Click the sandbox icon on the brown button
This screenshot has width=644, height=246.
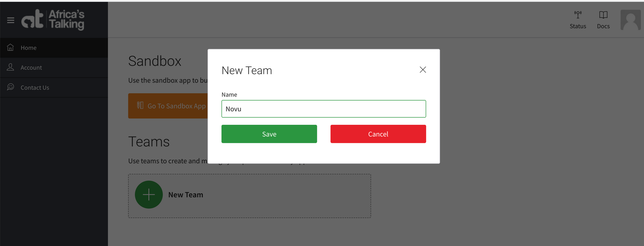click(x=140, y=105)
